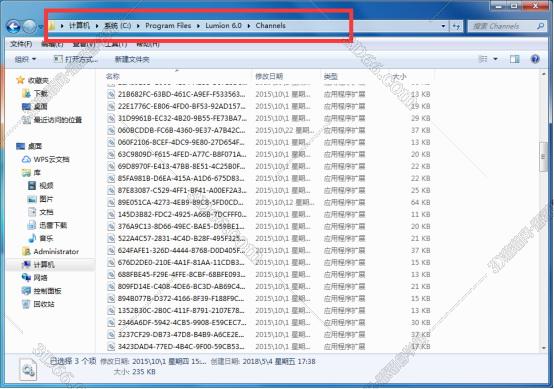Open 编辑(E) menu
Screen dimensions: 554x389
coord(52,44)
